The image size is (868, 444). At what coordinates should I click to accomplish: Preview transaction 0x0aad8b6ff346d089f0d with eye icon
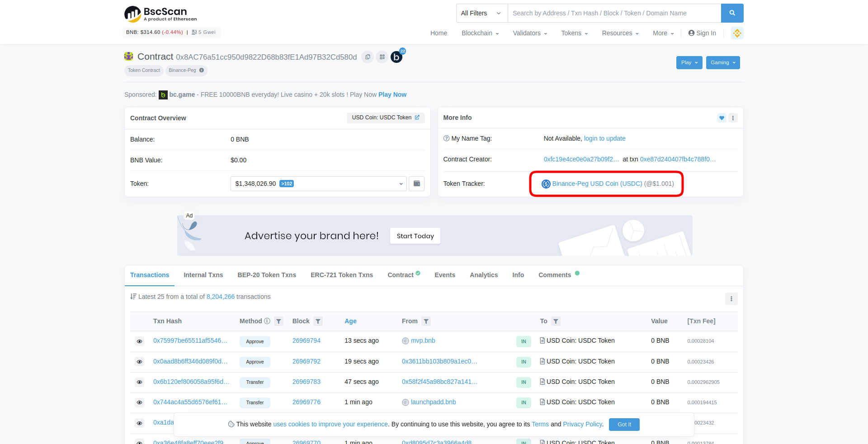pyautogui.click(x=139, y=362)
